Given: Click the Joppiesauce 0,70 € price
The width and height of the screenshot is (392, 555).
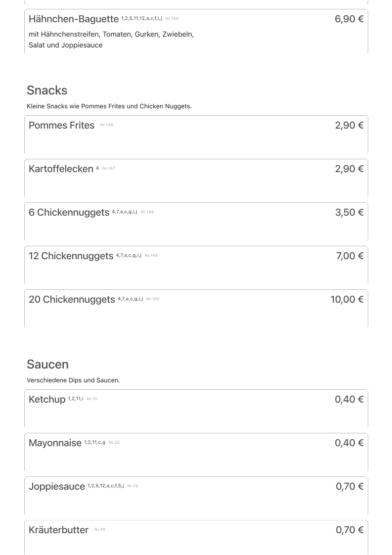Looking at the screenshot, I should pos(349,487).
